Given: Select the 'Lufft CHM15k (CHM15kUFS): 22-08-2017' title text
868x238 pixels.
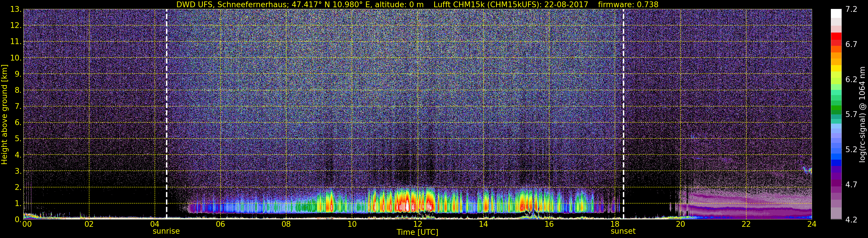Looking at the screenshot, I should (510, 4).
